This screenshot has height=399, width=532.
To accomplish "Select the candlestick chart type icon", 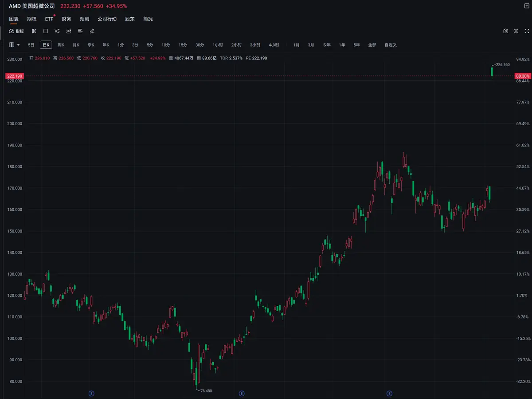I will click(34, 31).
